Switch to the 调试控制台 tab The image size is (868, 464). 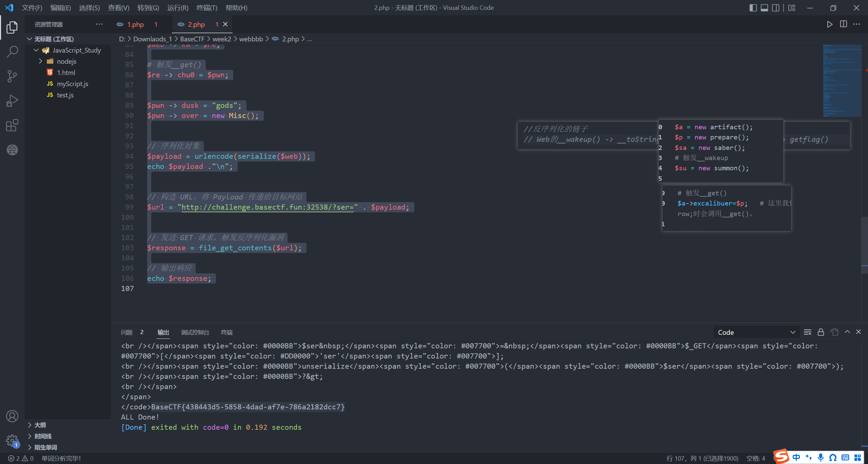click(195, 332)
